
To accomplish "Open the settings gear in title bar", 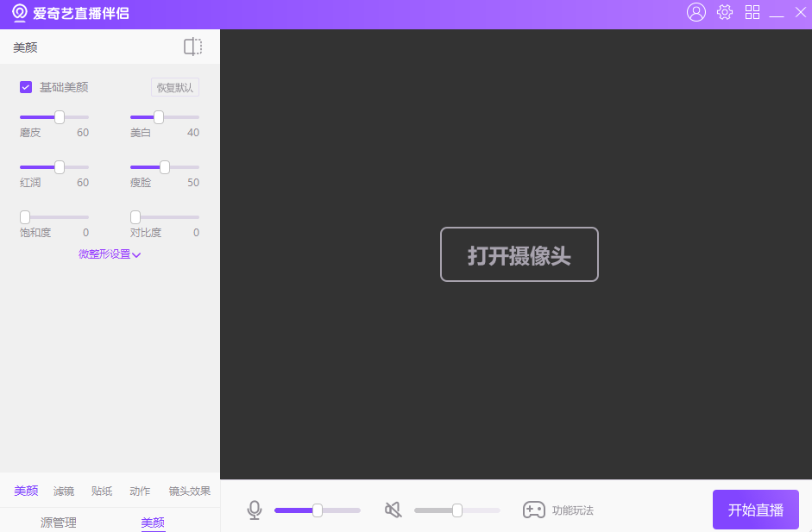I will coord(725,12).
